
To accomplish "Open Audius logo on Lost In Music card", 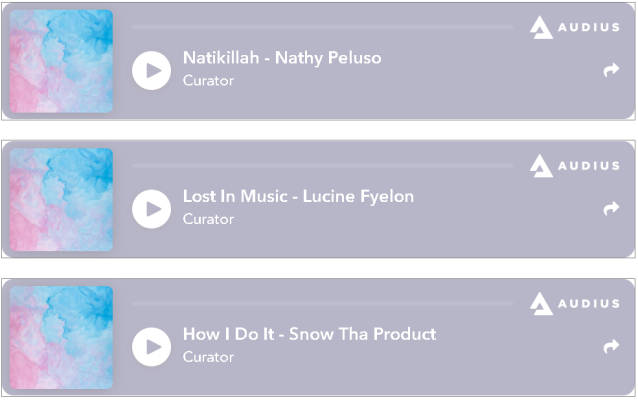I will click(x=575, y=166).
